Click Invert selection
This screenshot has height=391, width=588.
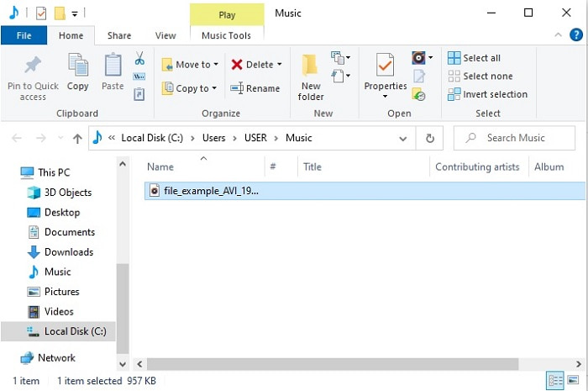click(487, 94)
